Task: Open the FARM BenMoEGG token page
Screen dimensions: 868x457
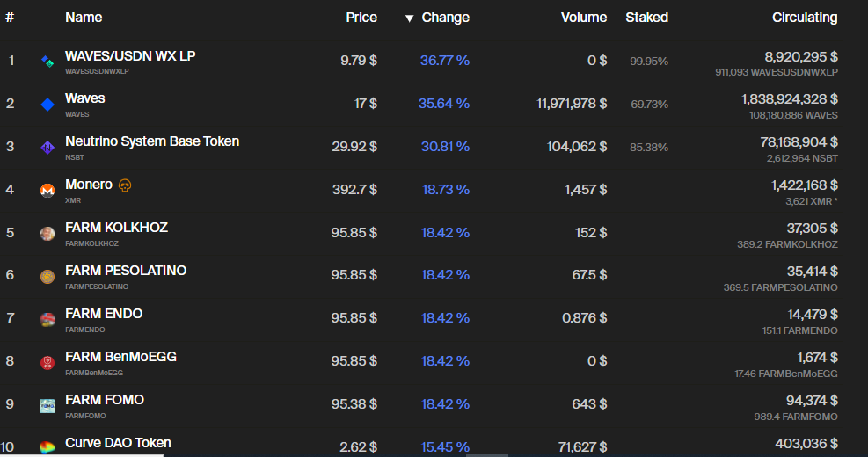Action: [121, 357]
